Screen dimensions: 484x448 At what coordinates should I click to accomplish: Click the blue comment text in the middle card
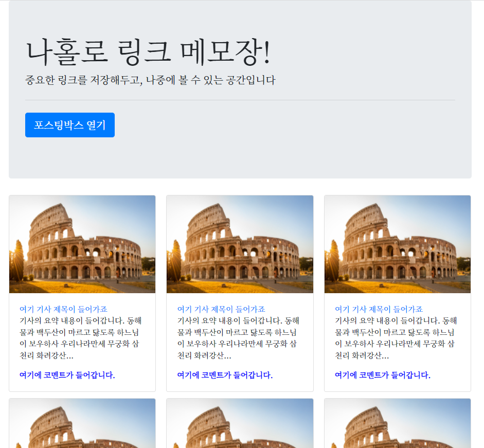225,375
